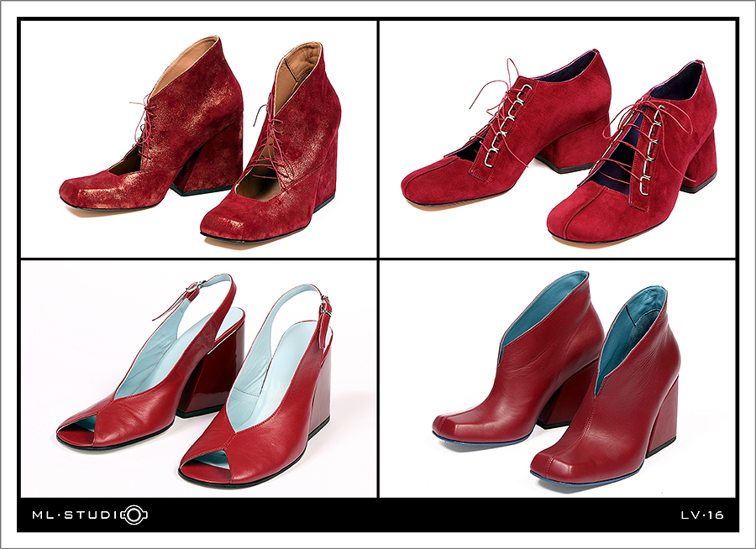Click the red leather V-cut ankle boots photo
The width and height of the screenshot is (756, 549).
(558, 379)
